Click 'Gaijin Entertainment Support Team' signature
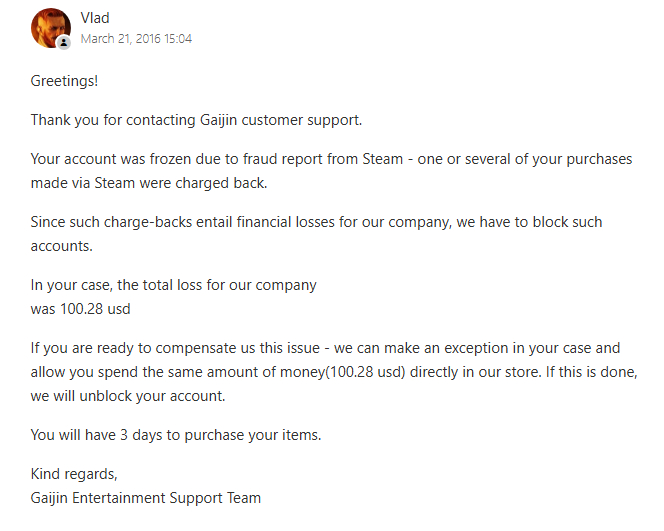This screenshot has width=664, height=531. [146, 498]
